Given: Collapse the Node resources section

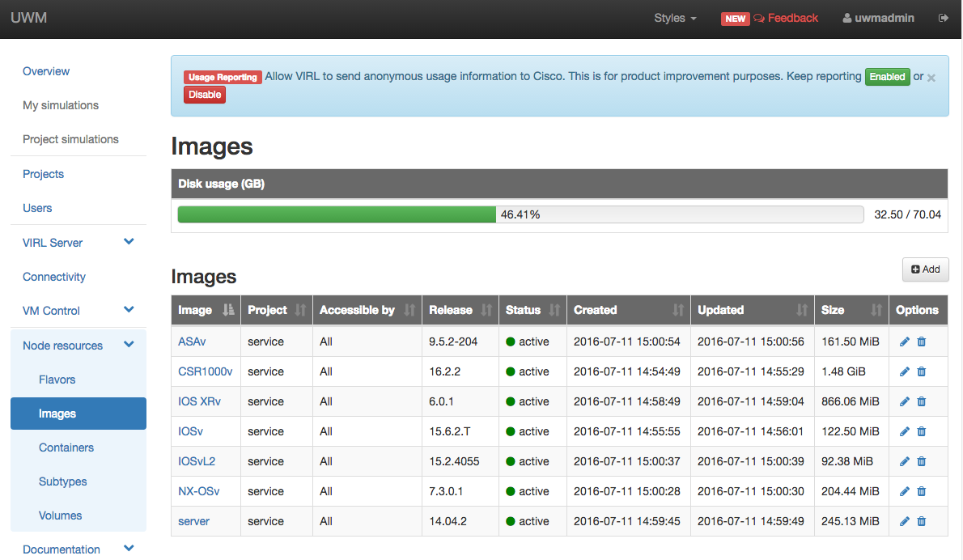Looking at the screenshot, I should pyautogui.click(x=129, y=345).
